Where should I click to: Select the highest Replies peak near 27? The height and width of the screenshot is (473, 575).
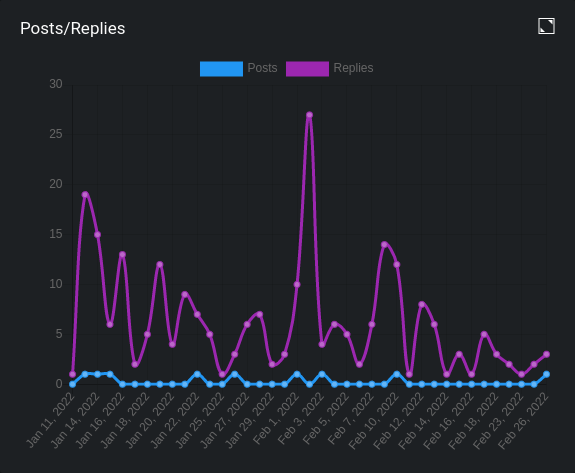coord(310,115)
